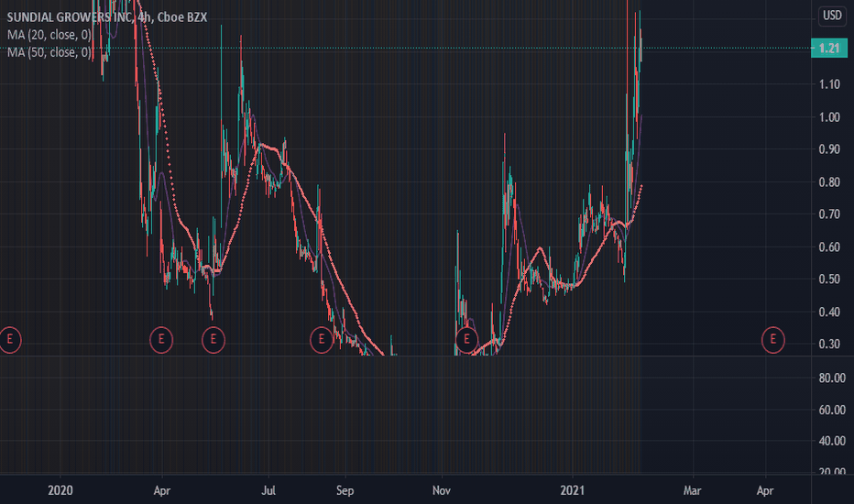The height and width of the screenshot is (504, 854).
Task: Open the earnings marker after November
Action: pos(466,339)
